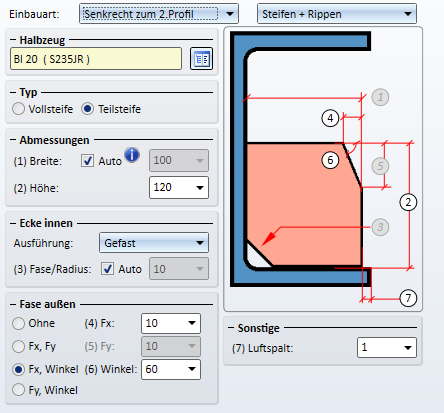Open the Halbzeug catalog selection icon
Screen dimensions: 444x413
point(201,59)
